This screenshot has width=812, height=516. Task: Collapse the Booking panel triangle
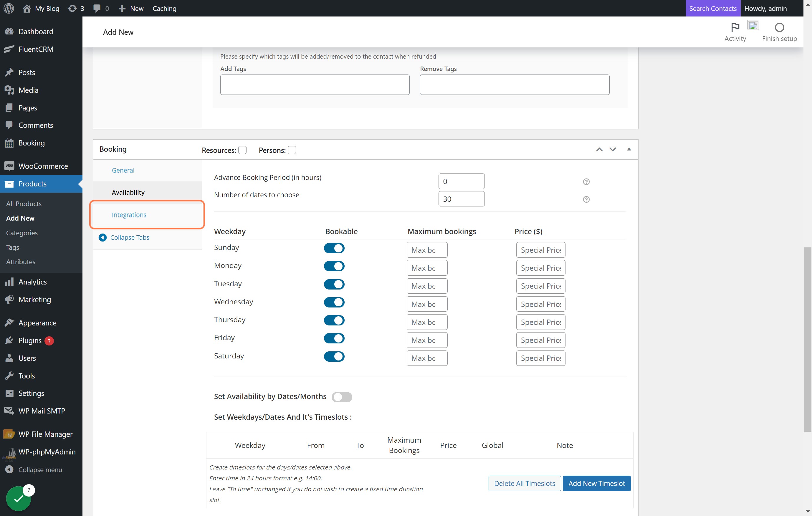coord(629,149)
